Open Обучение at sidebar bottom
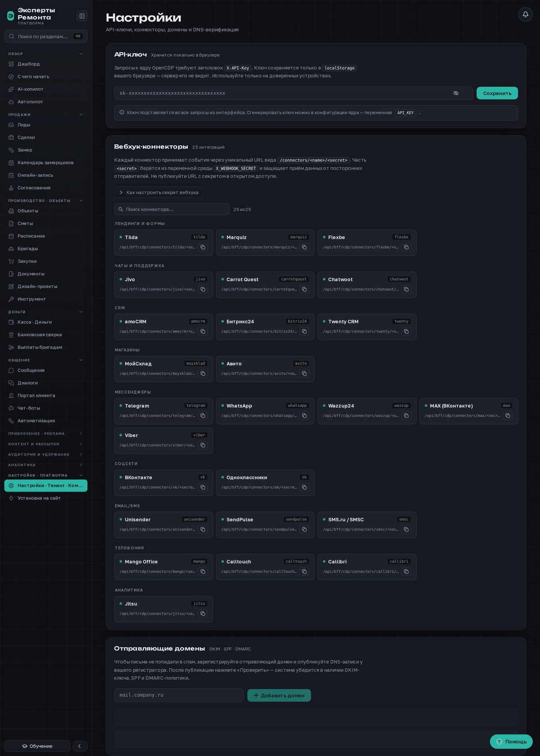Viewport: 540px width, 756px height. pos(37,746)
